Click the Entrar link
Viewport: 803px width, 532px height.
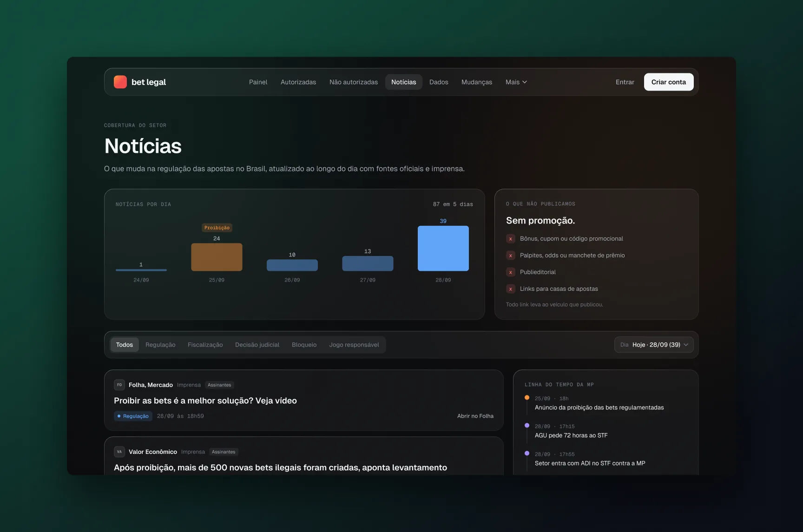pyautogui.click(x=625, y=82)
